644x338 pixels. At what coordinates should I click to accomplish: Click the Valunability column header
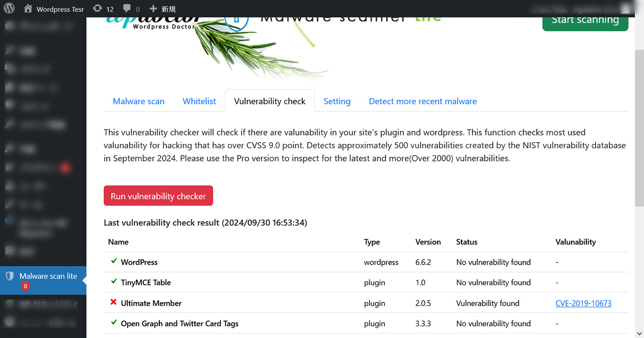point(575,242)
